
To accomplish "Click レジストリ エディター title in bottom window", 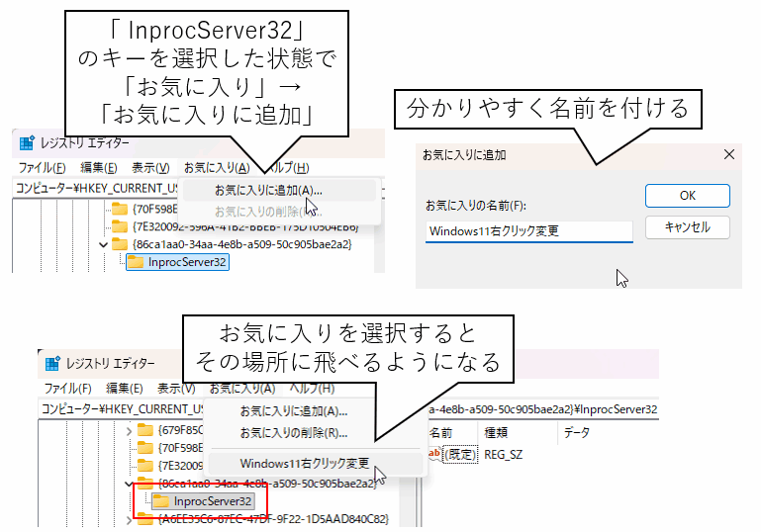I will coord(110,363).
